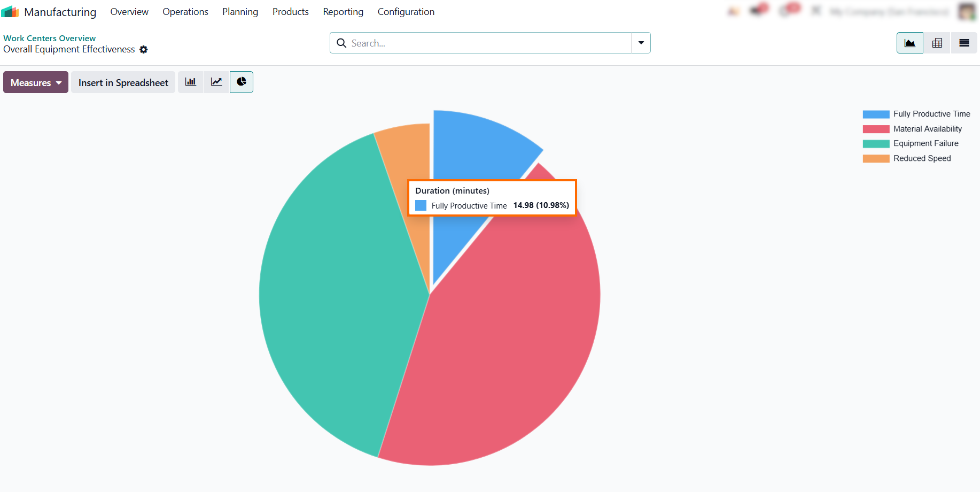Viewport: 980px width, 492px height.
Task: Toggle Equipment Failure legend entry
Action: click(911, 143)
